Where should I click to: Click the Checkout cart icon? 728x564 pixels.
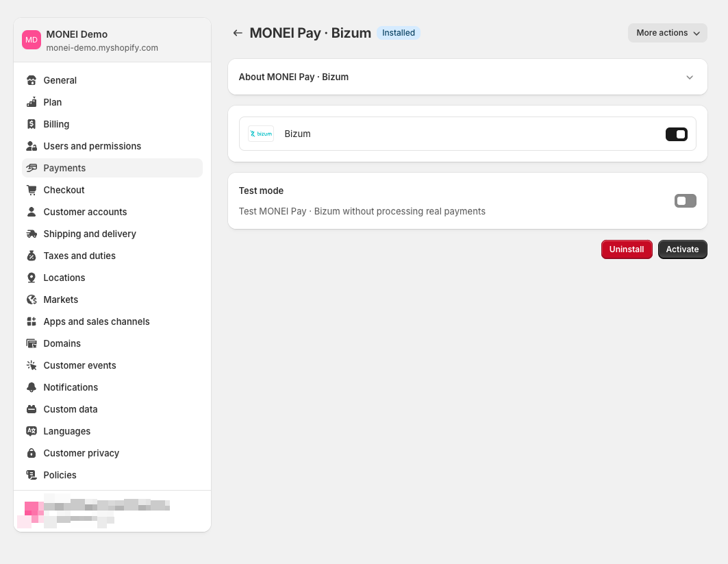click(32, 190)
